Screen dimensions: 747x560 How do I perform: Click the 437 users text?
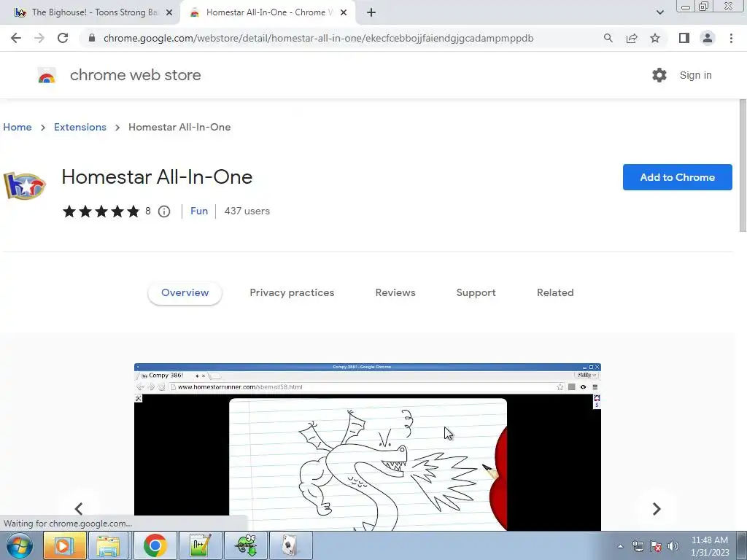click(247, 211)
